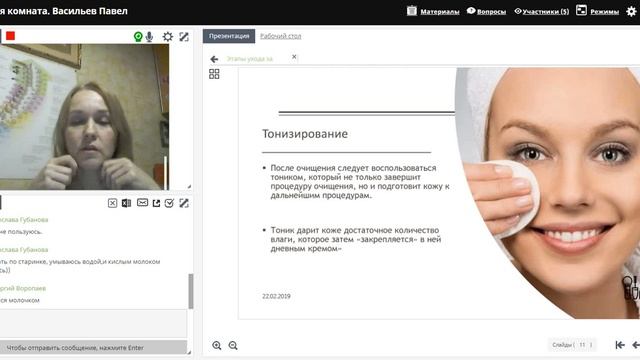The width and height of the screenshot is (640, 360).
Task: Expand the chat panel icon
Action: (x=184, y=203)
